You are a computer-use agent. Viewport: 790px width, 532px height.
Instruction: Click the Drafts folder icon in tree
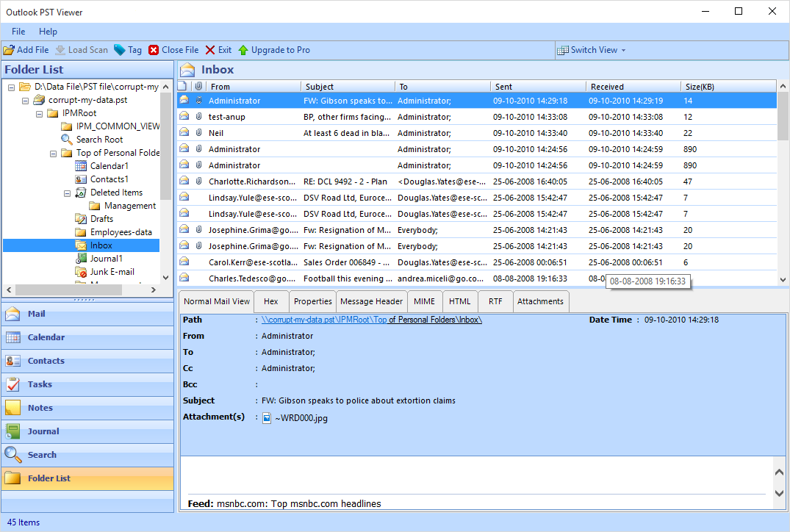click(81, 219)
